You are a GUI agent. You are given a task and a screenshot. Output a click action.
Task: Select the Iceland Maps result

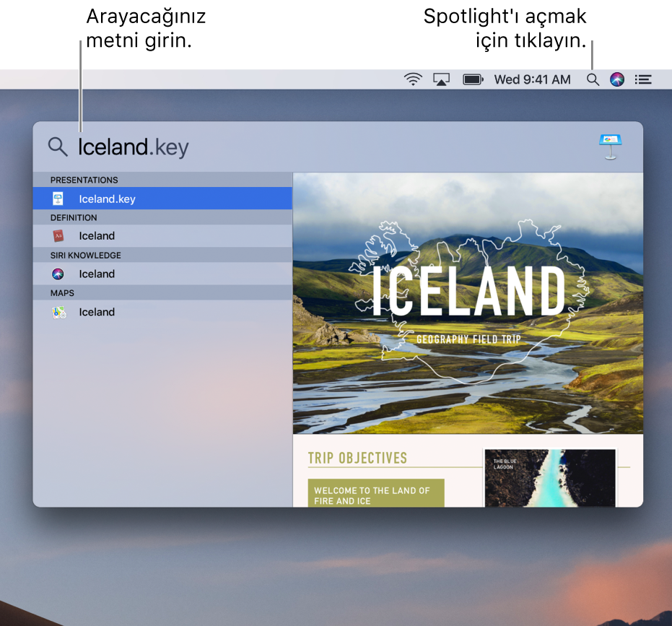pyautogui.click(x=162, y=312)
